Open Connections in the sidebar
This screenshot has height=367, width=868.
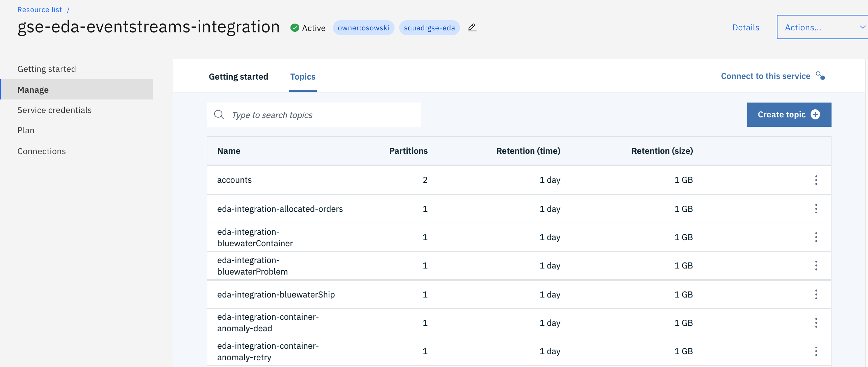[x=42, y=151]
